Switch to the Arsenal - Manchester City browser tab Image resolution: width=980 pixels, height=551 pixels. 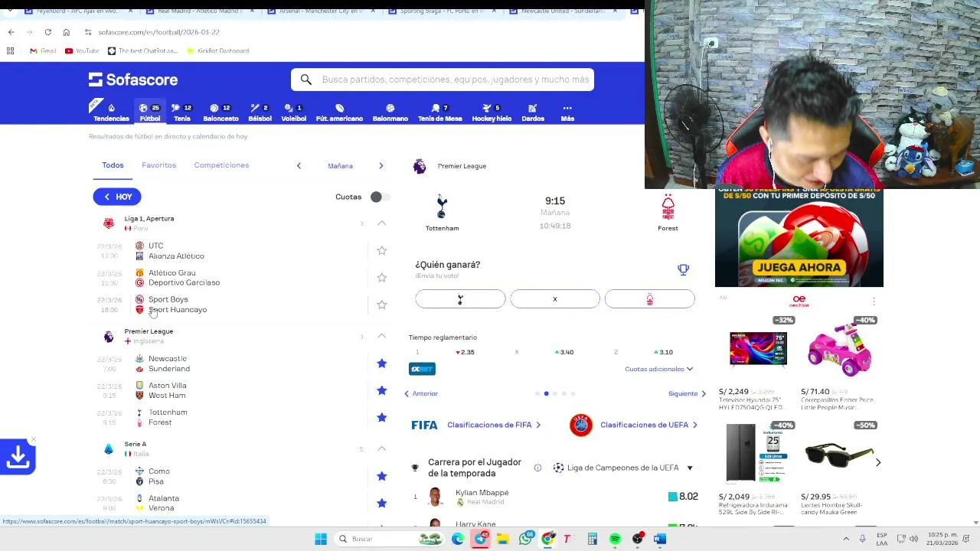pyautogui.click(x=322, y=11)
